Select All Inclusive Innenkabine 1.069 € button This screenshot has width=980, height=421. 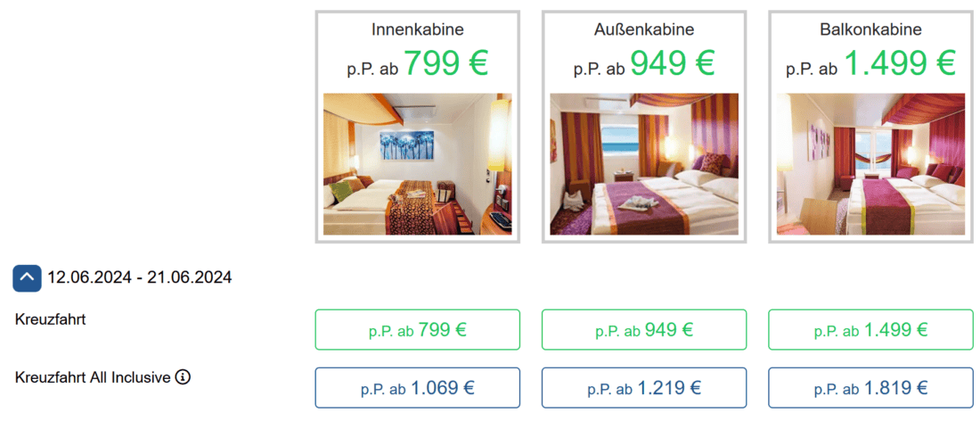point(417,388)
